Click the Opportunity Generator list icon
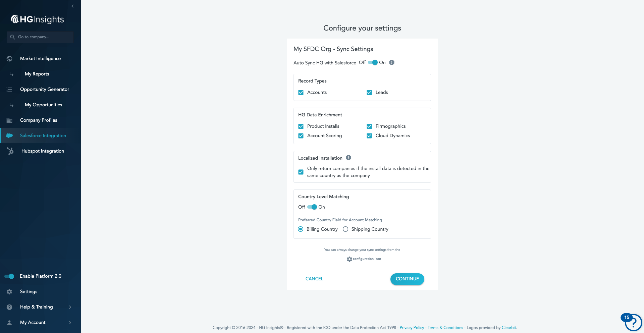Screen dimensions: 644x333 point(9,90)
